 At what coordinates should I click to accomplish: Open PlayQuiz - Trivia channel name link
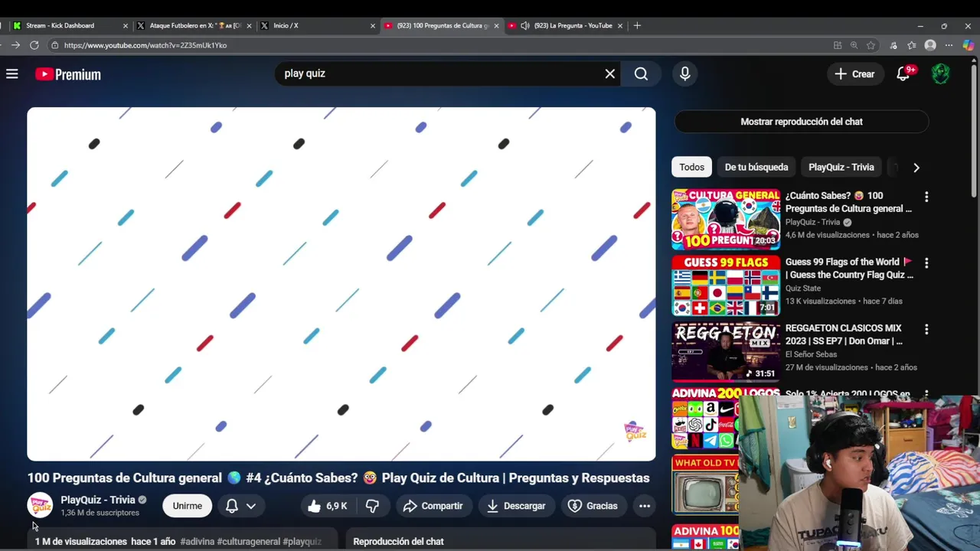(98, 500)
